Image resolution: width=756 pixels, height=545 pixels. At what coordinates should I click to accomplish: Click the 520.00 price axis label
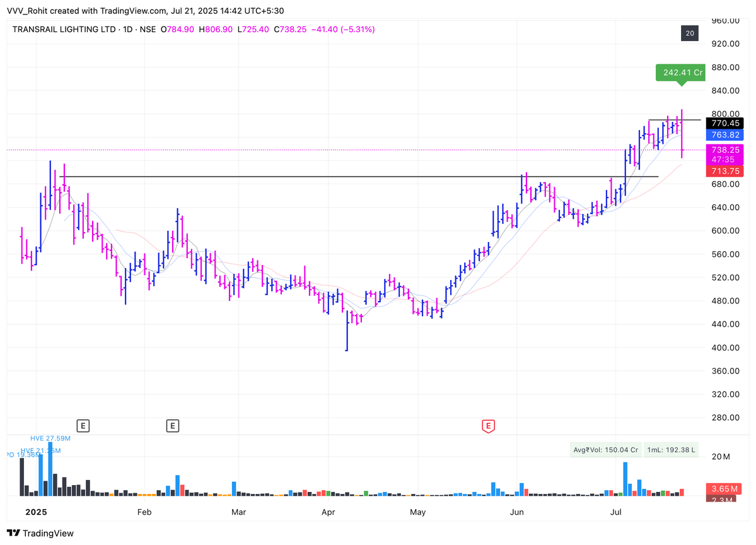coord(725,278)
